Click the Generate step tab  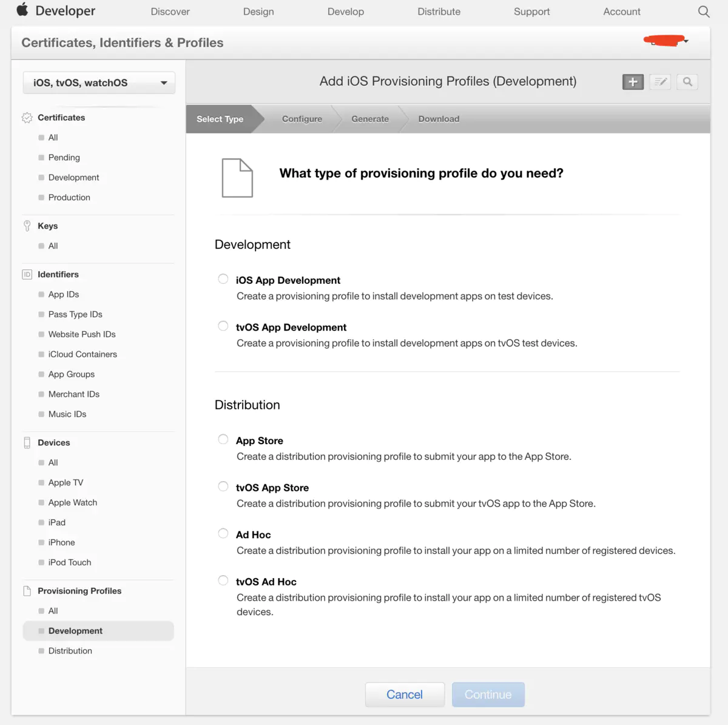tap(370, 119)
